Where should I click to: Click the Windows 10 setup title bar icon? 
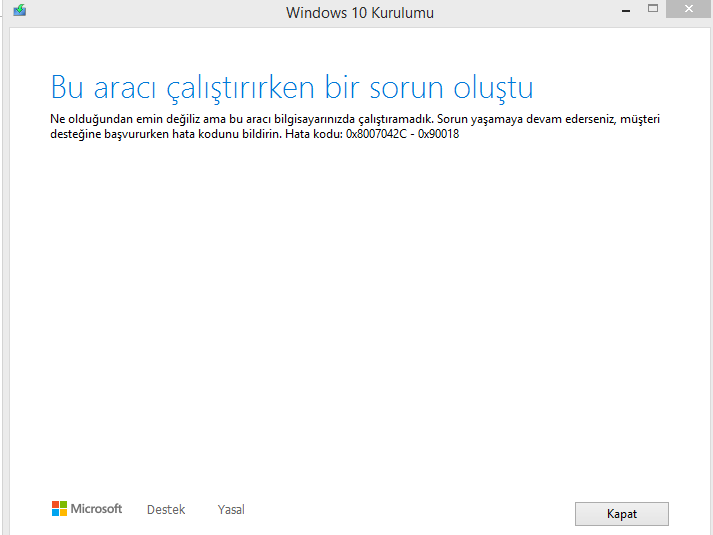point(20,10)
